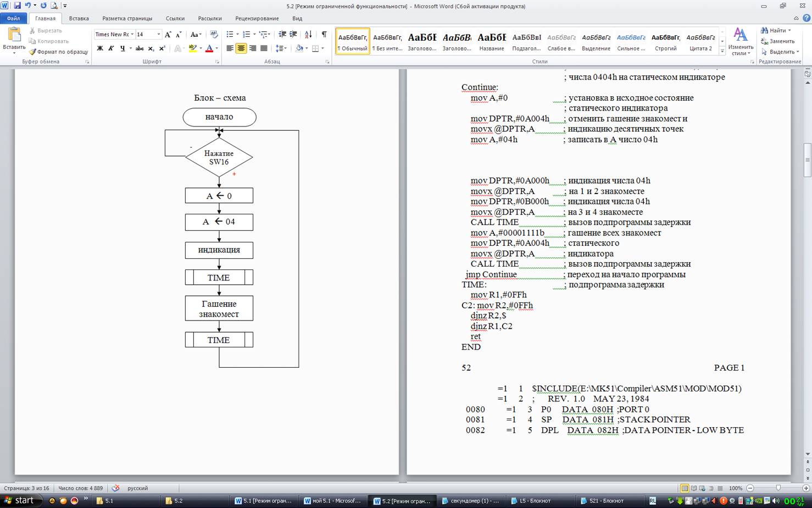This screenshot has width=812, height=508.
Task: Expand the Найти (Find) dropdown arrow
Action: pos(789,30)
